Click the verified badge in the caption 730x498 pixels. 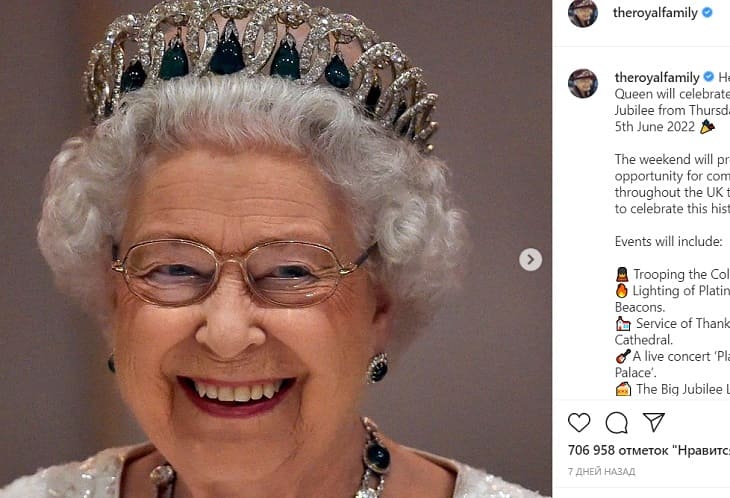708,77
